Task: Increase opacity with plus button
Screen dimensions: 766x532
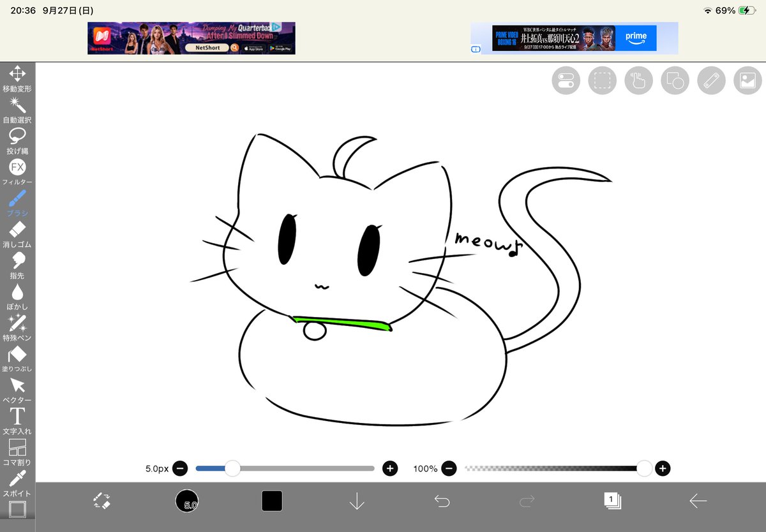Action: pos(663,469)
